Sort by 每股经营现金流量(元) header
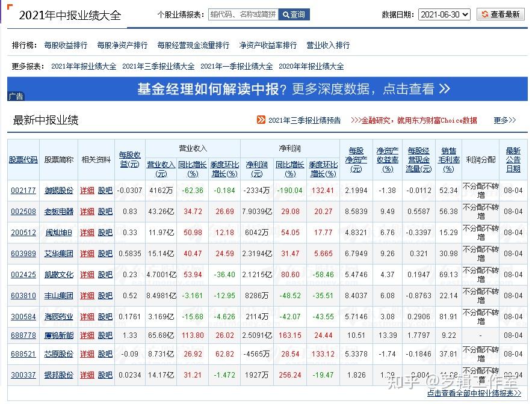This screenshot has width=532, height=404. tap(418, 160)
